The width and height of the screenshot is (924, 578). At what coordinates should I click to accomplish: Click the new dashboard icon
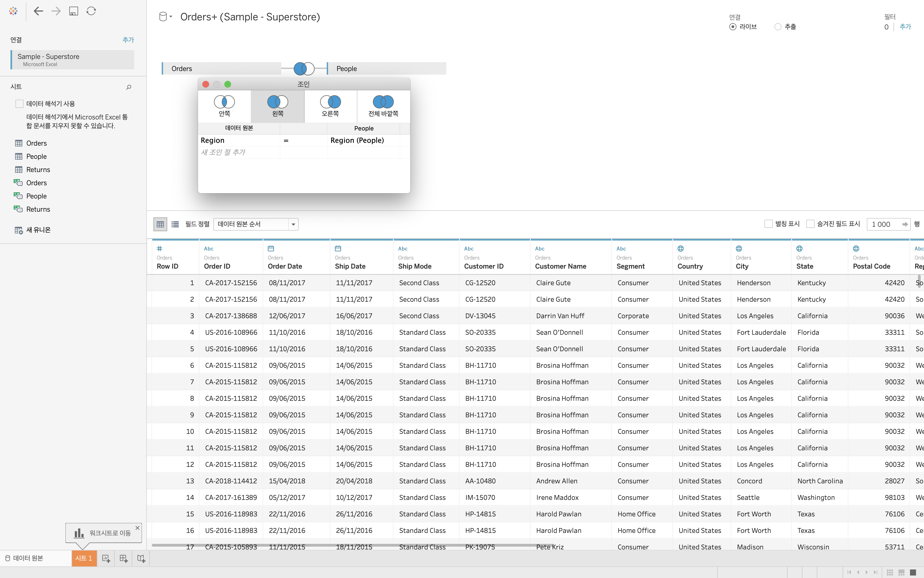123,558
